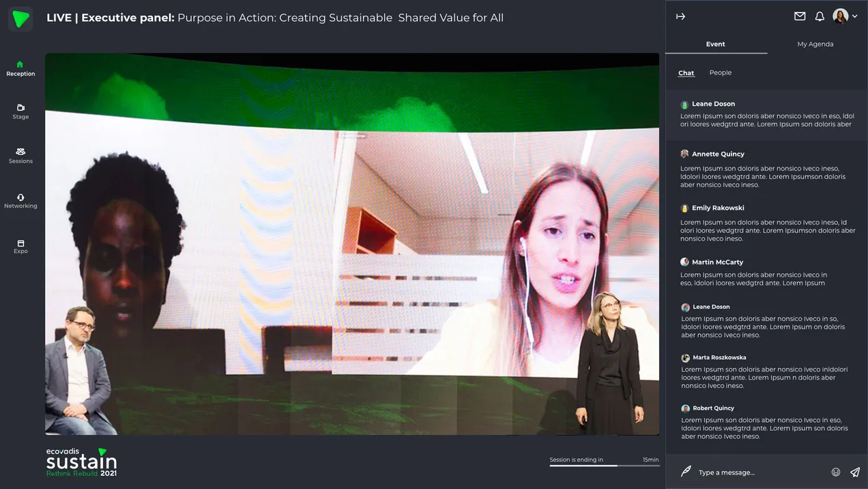Image resolution: width=868 pixels, height=489 pixels.
Task: Switch to the My Agenda tab
Action: [815, 44]
